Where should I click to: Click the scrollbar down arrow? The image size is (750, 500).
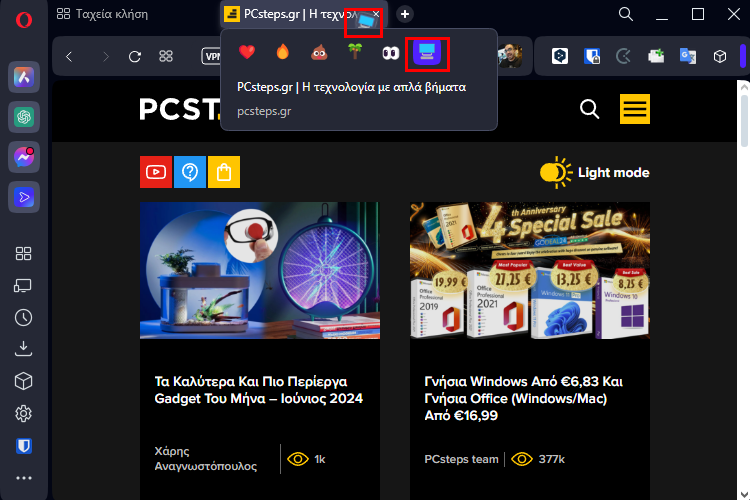coord(744,494)
